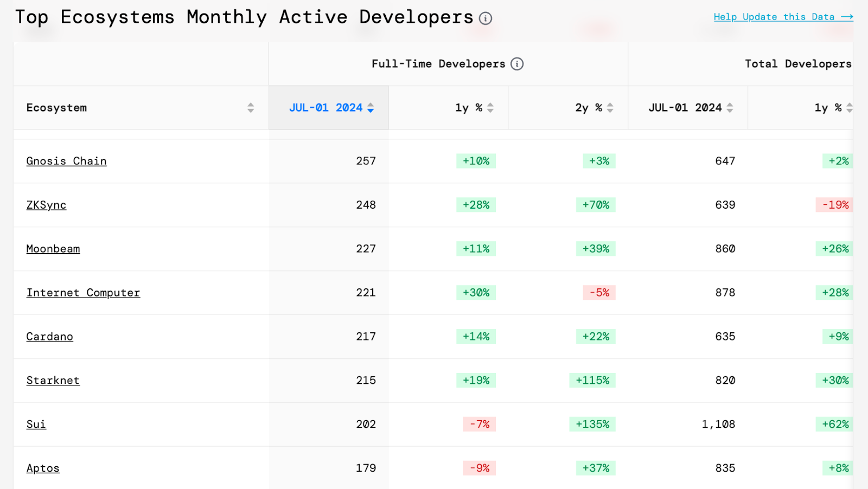Click Aptos -9% one-year badge
This screenshot has width=868, height=489.
479,468
